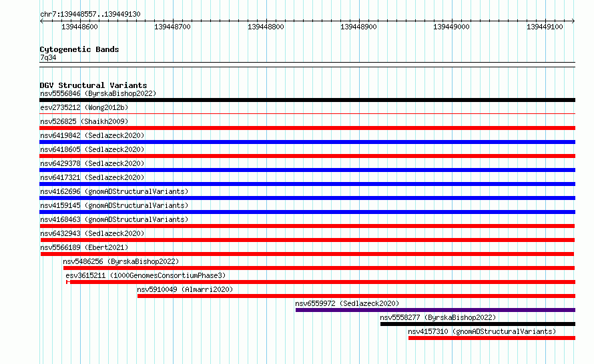This screenshot has width=594, height=364.
Task: Click the nsv5556846 (ByrskaBishop2022) variant label
Action: 98,93
